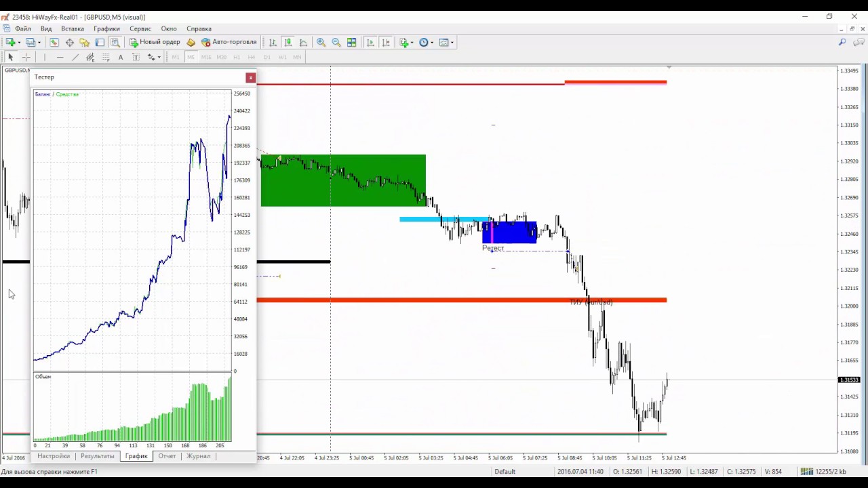The image size is (868, 488).
Task: Open the Terminal panel icon
Action: point(100,42)
